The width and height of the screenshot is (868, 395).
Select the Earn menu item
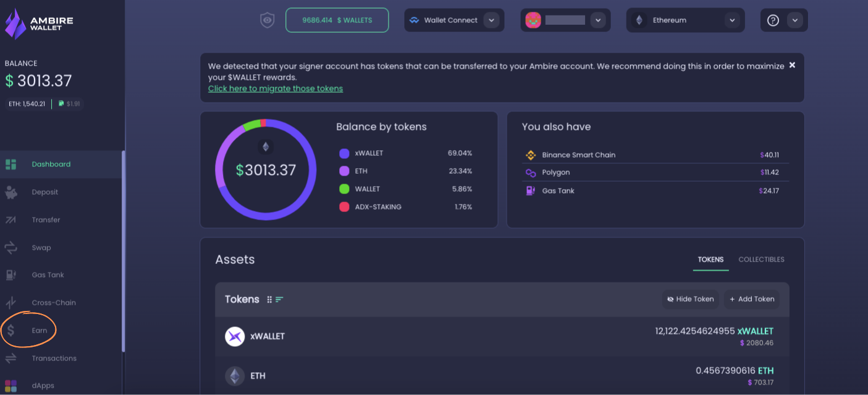[61, 331]
